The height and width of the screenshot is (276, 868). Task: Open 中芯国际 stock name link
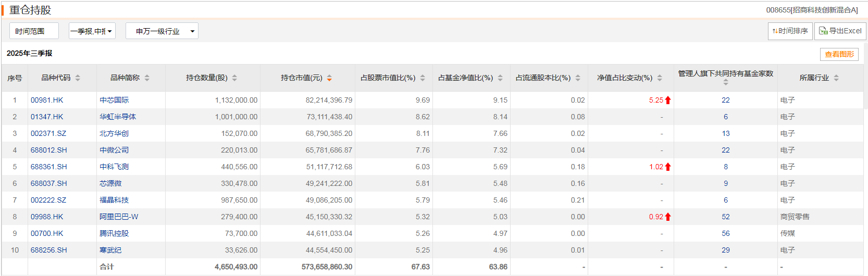coord(114,101)
